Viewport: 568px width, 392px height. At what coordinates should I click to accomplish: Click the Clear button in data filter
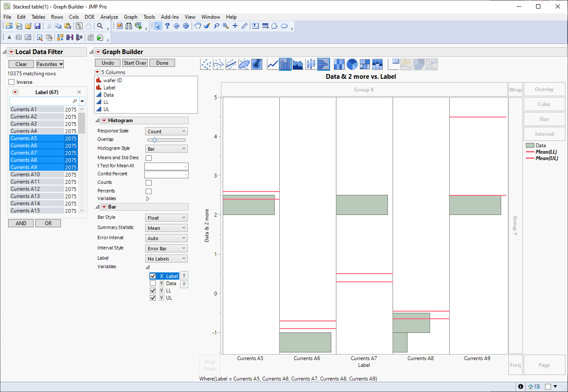(x=21, y=64)
